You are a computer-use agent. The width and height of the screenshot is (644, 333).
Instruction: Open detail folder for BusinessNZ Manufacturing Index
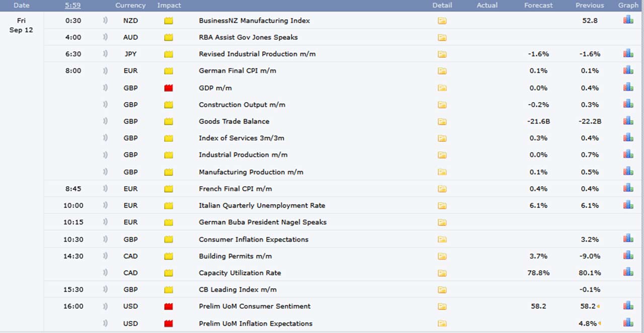(442, 21)
